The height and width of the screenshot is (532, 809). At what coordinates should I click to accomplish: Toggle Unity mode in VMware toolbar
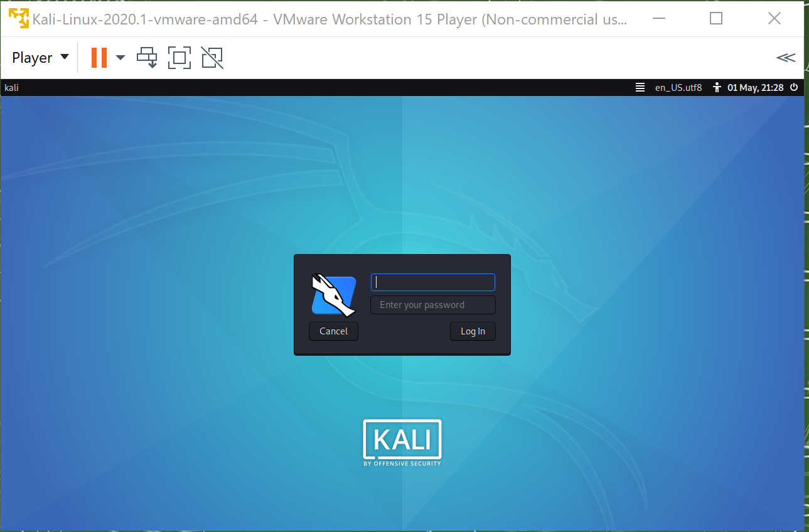click(212, 58)
